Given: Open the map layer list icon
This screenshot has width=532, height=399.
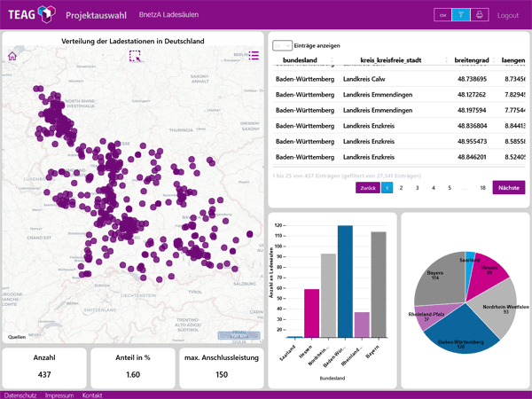Looking at the screenshot, I should (x=254, y=55).
